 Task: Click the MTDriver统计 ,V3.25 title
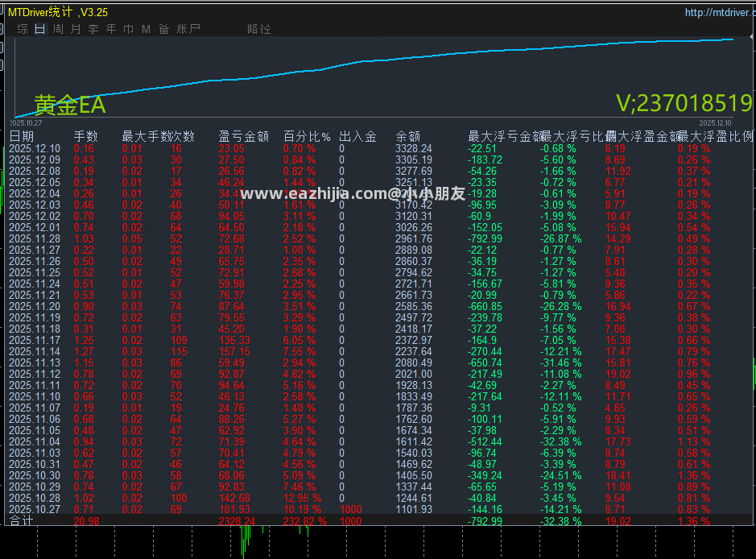[58, 13]
